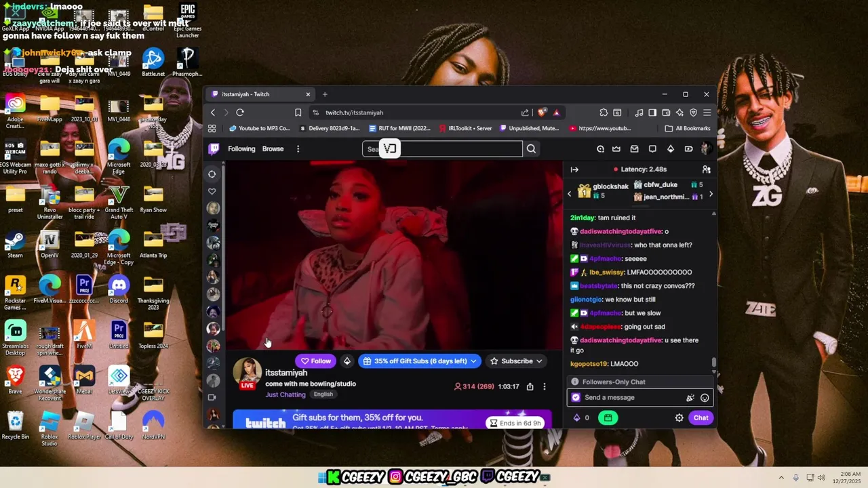Screen dimensions: 868x488
Task: Click the streamer avatar with LIVE badge
Action: tap(248, 373)
